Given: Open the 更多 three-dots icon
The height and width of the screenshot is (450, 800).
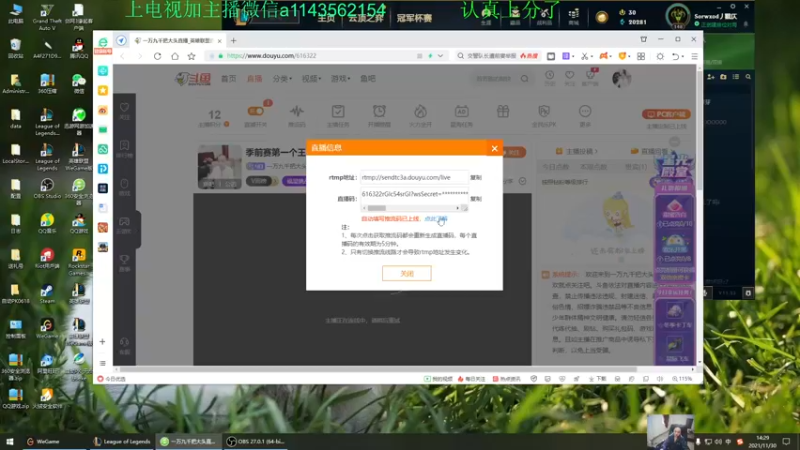Looking at the screenshot, I should click(585, 111).
